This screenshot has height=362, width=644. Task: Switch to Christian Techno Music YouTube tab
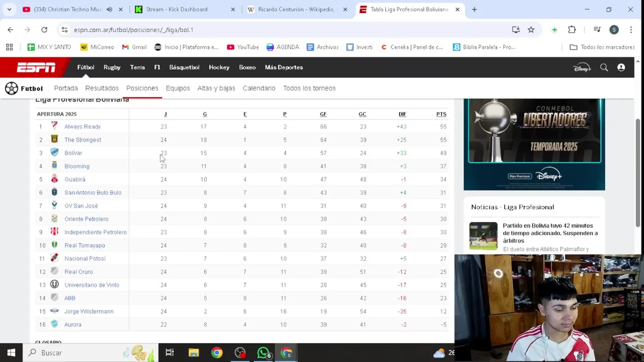click(72, 9)
